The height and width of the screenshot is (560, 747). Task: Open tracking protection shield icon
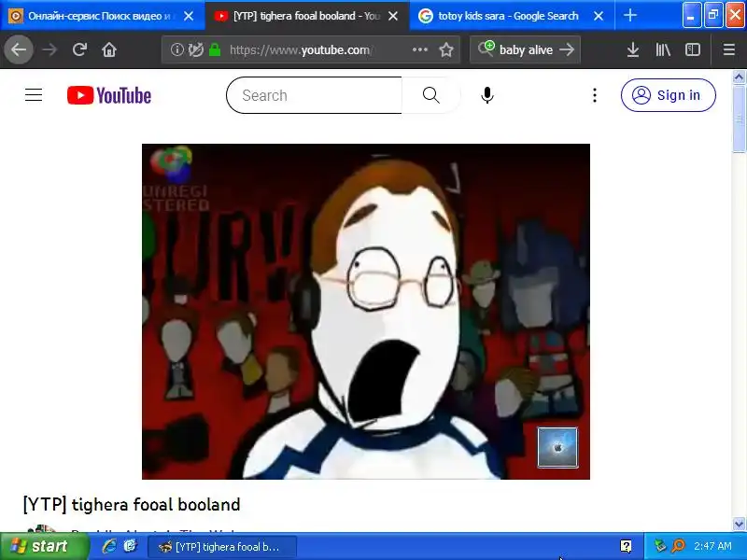(195, 49)
